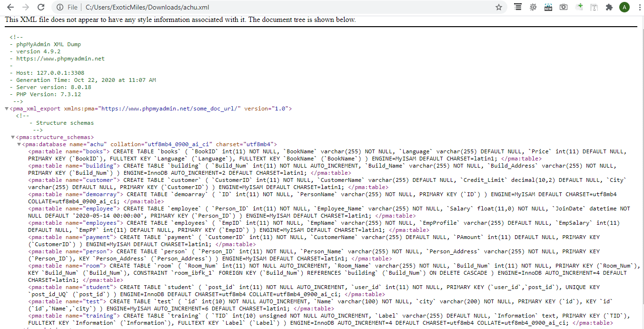The image size is (644, 329).
Task: Click the 'PHP Version: 7.3.12' line
Action: (x=49, y=94)
